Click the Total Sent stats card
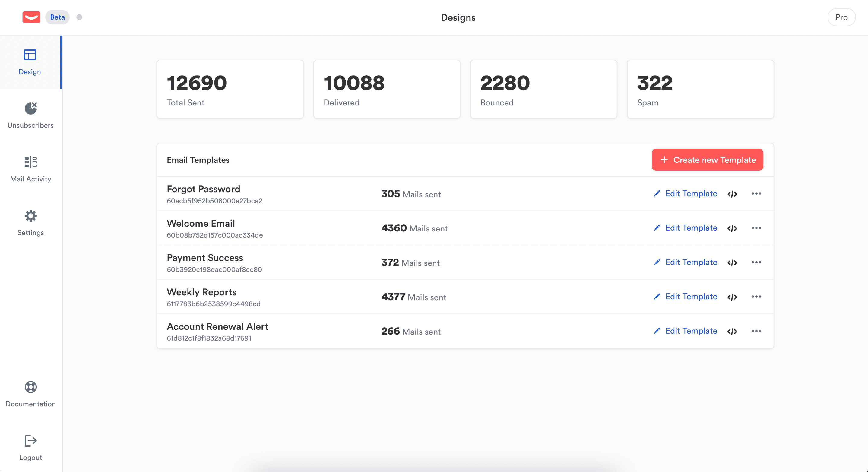868x472 pixels. pos(230,89)
